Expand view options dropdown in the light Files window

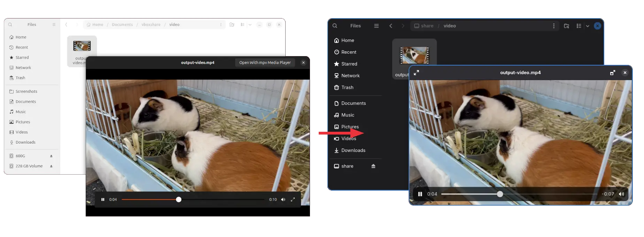click(x=250, y=25)
